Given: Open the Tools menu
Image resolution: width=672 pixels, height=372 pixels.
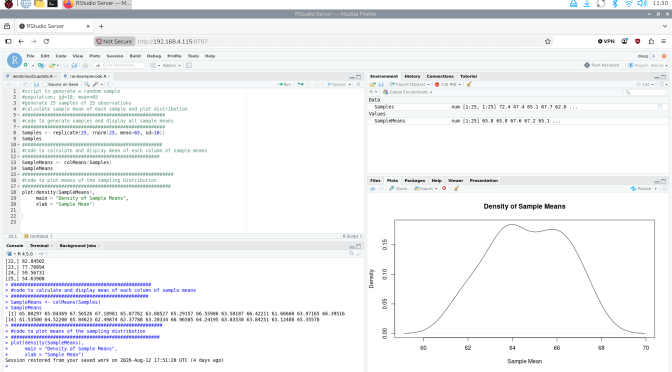Looking at the screenshot, I should coord(193,56).
